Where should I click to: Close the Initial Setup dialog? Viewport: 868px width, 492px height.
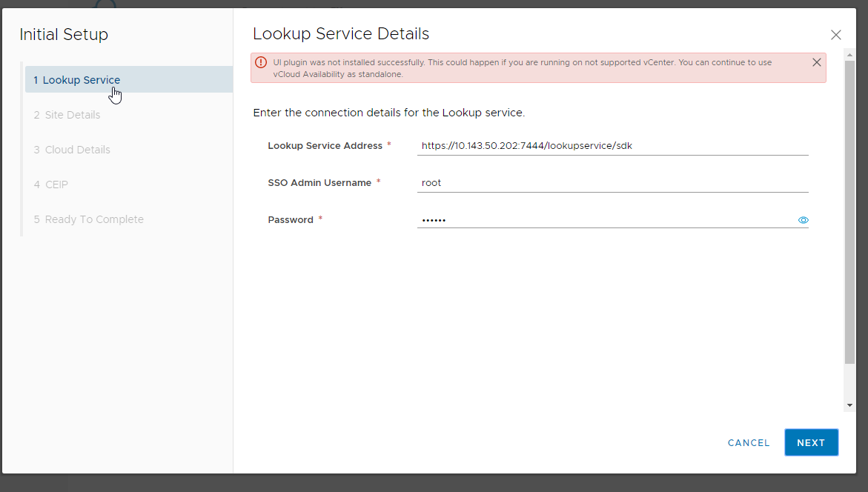click(x=835, y=35)
